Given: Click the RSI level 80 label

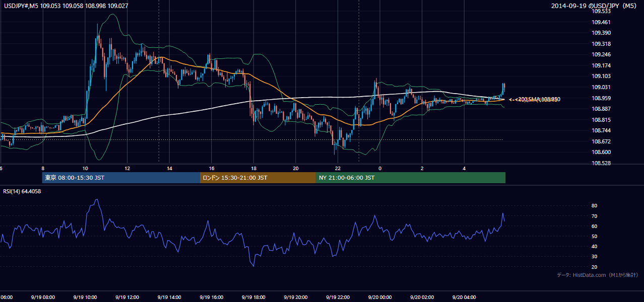Looking at the screenshot, I should (x=595, y=206).
